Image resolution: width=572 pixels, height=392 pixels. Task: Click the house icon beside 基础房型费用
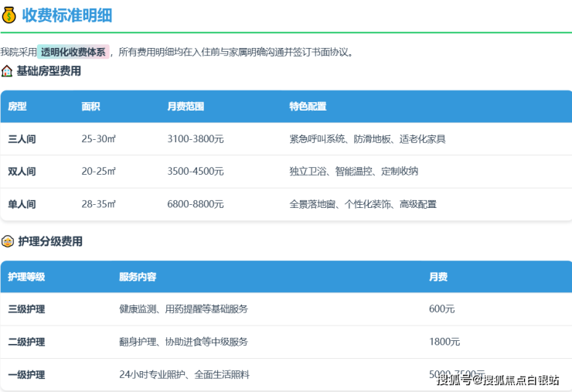7,71
